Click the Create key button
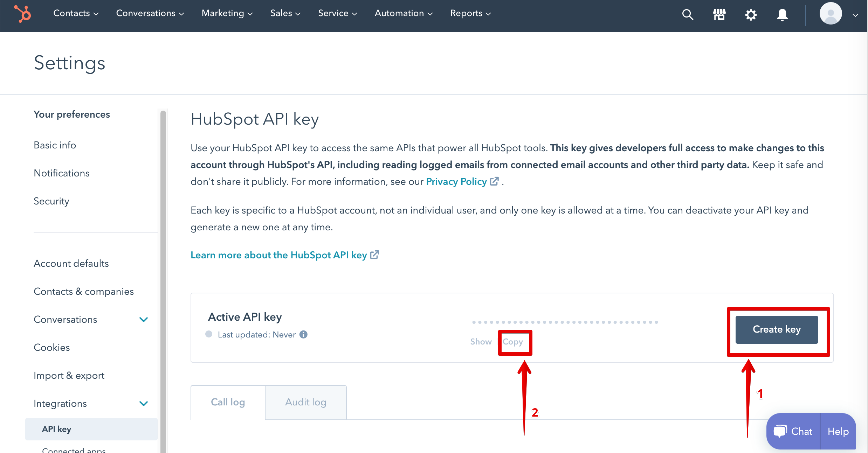The image size is (868, 453). [776, 329]
